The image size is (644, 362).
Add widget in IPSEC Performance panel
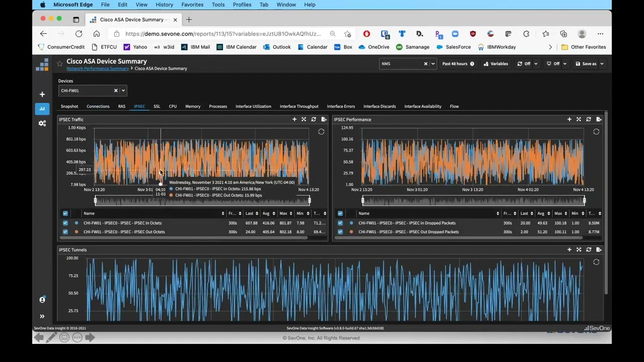coord(569,120)
